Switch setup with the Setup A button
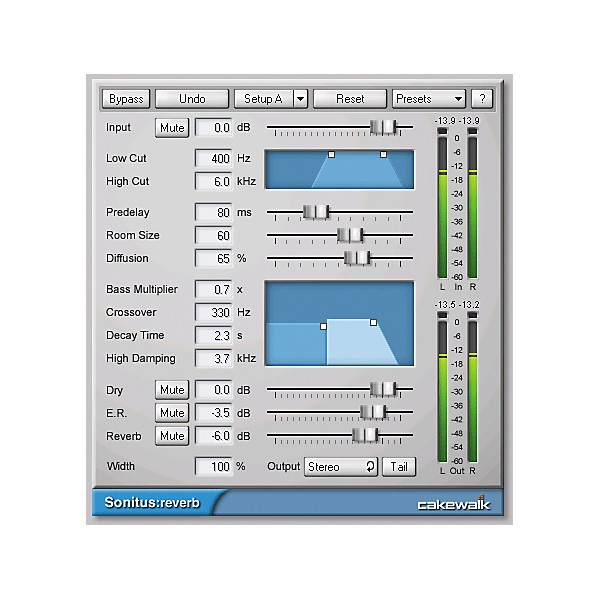The image size is (600, 600). pyautogui.click(x=263, y=99)
